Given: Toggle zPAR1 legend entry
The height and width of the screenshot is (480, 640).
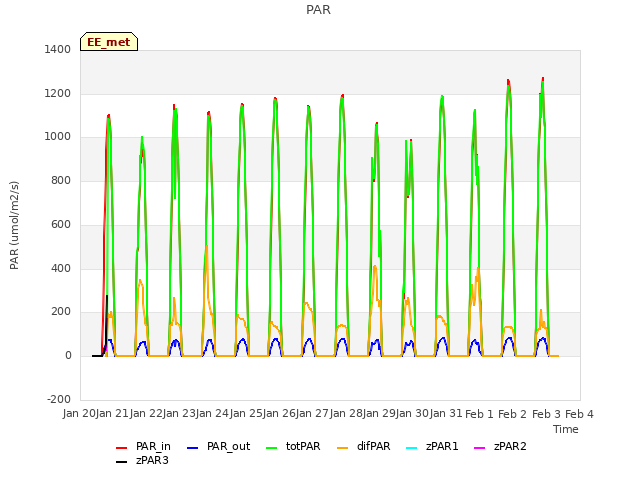Looking at the screenshot, I should click(432, 447).
